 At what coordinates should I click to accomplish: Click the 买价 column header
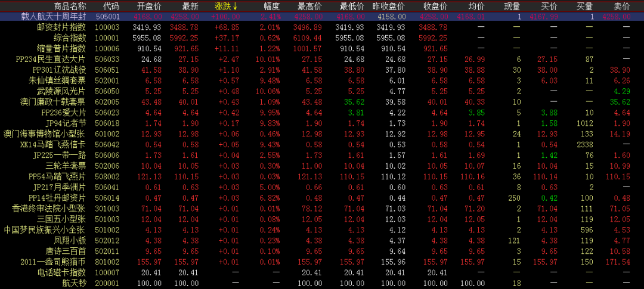(x=550, y=6)
